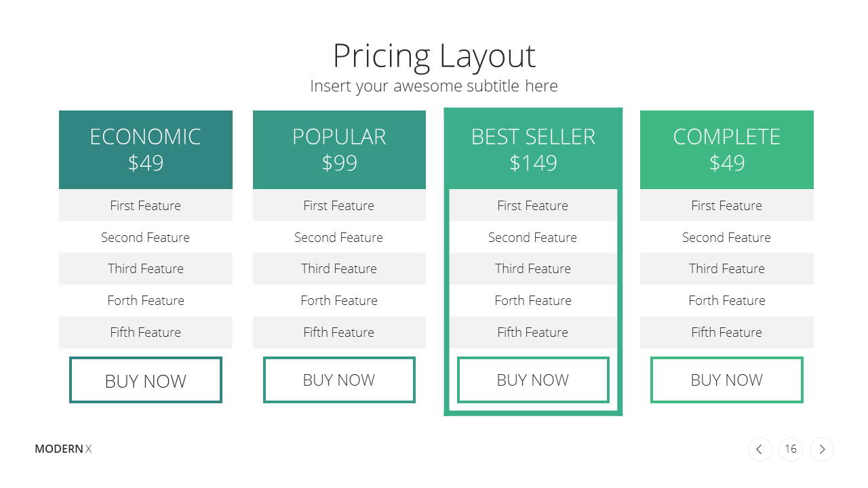Select the BEST SELLER $149 plan header
The image size is (868, 488).
pyautogui.click(x=533, y=150)
